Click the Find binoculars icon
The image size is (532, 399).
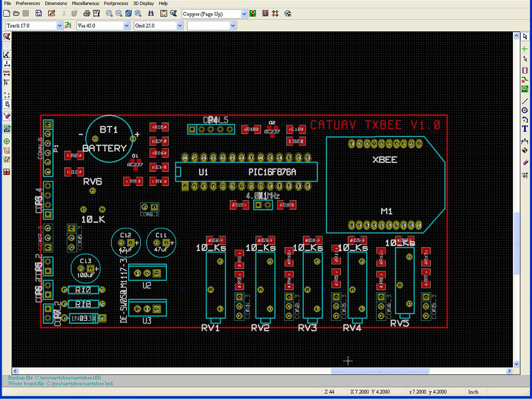[x=151, y=14]
